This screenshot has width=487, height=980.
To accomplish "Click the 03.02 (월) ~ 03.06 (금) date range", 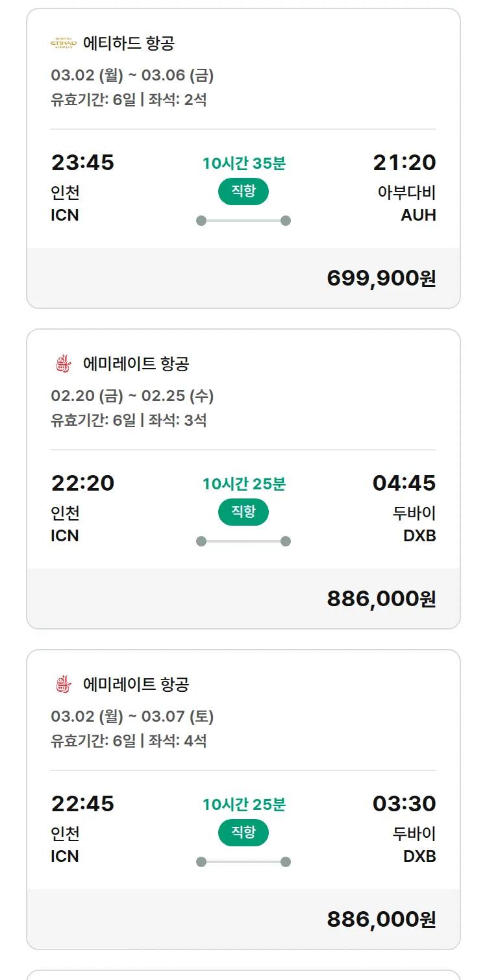I will 132,76.
